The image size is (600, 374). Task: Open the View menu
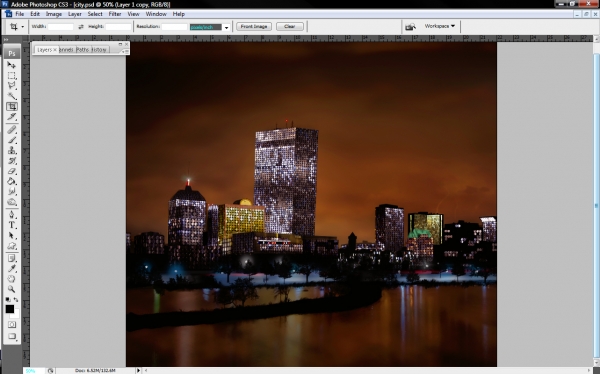point(133,14)
